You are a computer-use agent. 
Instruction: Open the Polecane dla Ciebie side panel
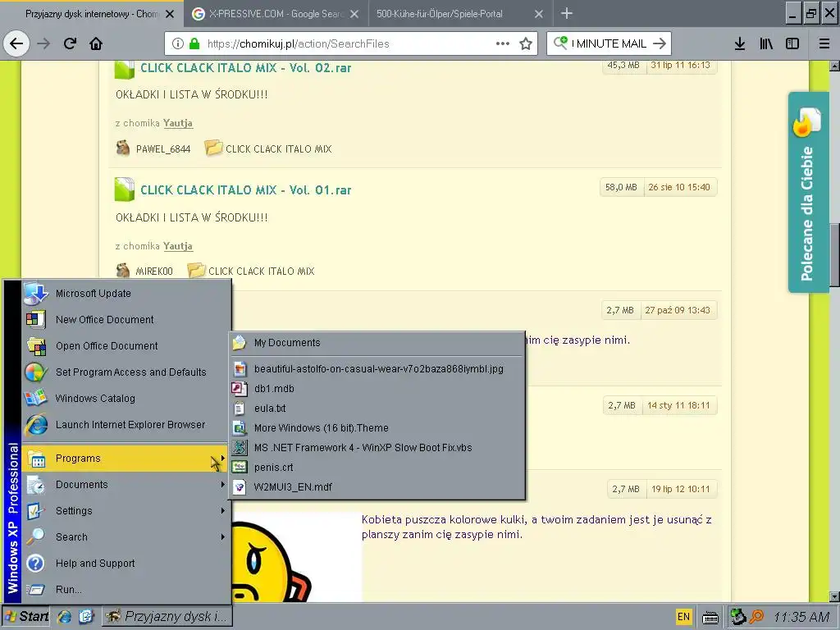coord(808,192)
